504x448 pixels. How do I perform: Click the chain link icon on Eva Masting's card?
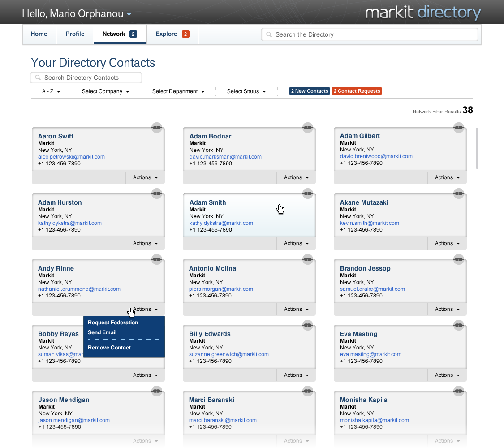[x=458, y=325]
